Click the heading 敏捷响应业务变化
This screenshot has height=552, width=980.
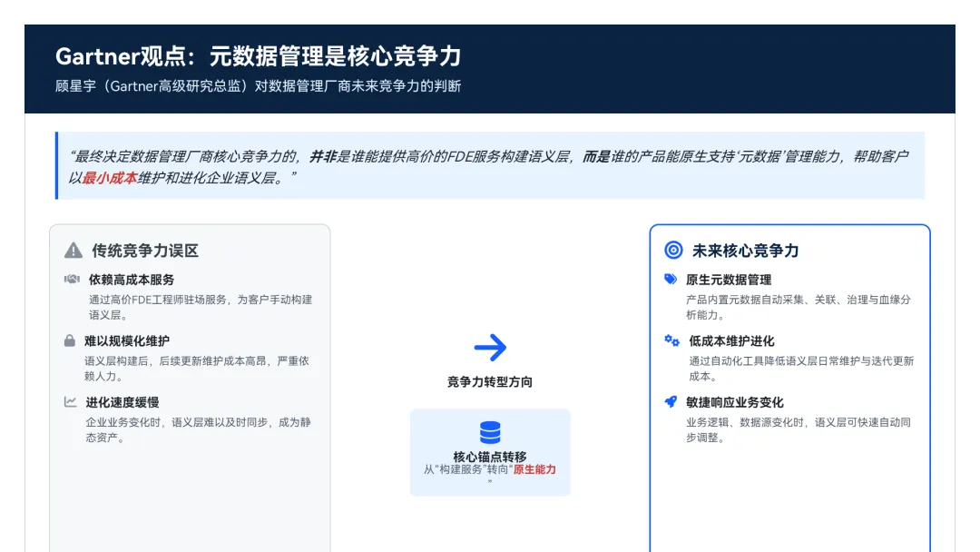coord(734,402)
